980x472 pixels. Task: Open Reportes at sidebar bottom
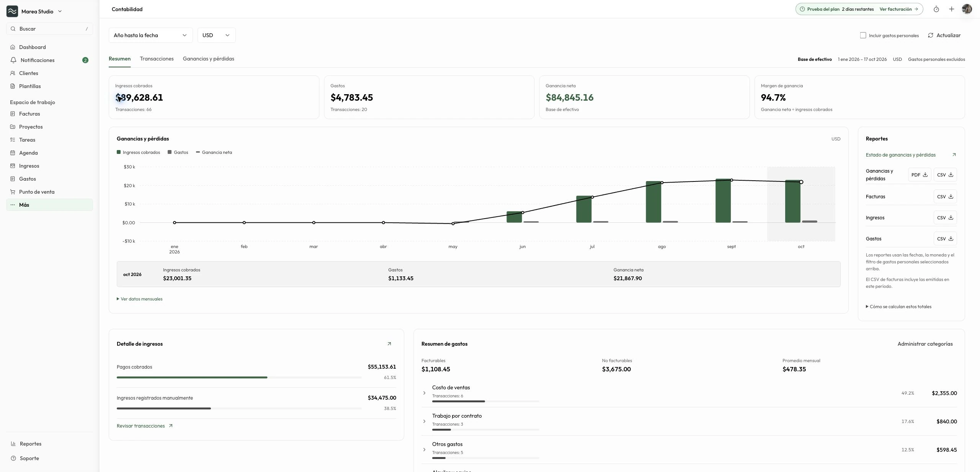(x=49, y=444)
